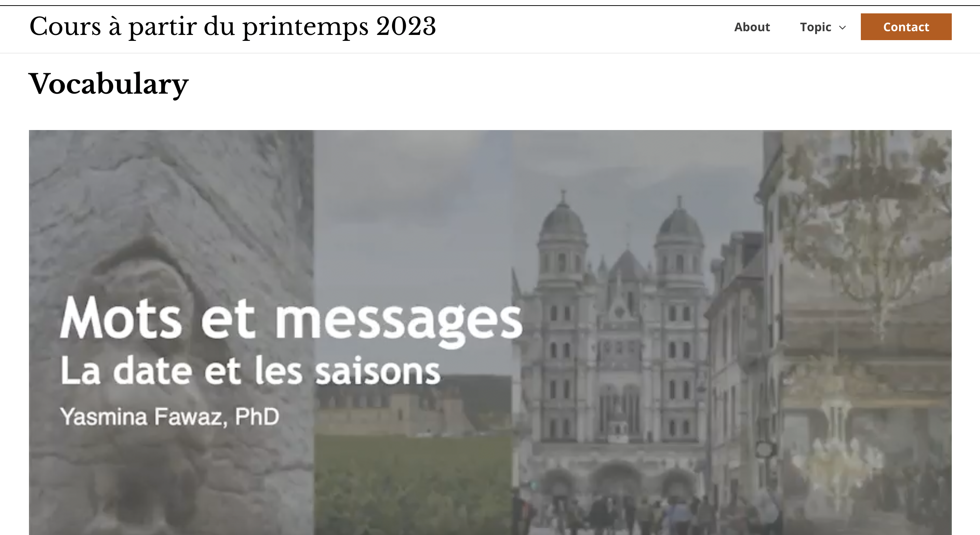Click the Vocabulary heading
The image size is (980, 535).
tap(109, 84)
